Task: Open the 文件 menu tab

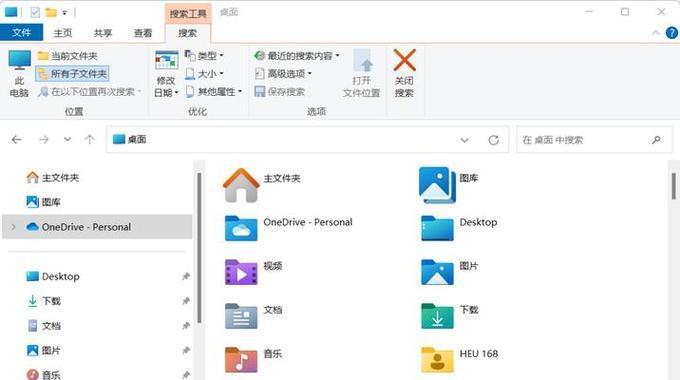Action: (21, 33)
